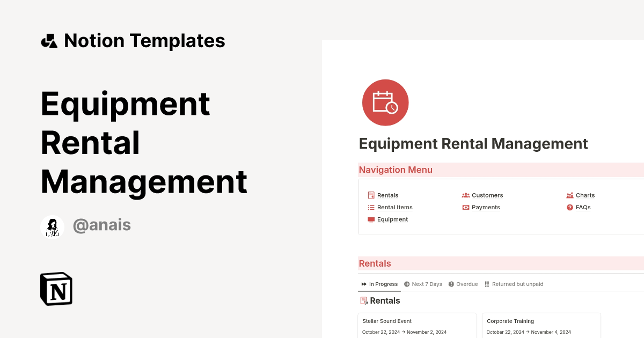The height and width of the screenshot is (338, 644).
Task: Click the Rentals icon in navigation menu
Action: pyautogui.click(x=371, y=195)
